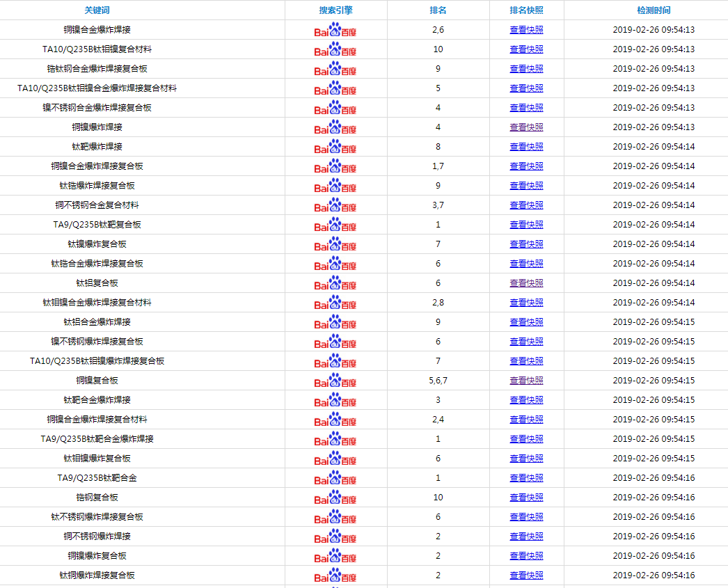Image resolution: width=728 pixels, height=588 pixels.
Task: Click Baidu icon in TA9/Q235B钛靶合金 row
Action: [x=335, y=479]
